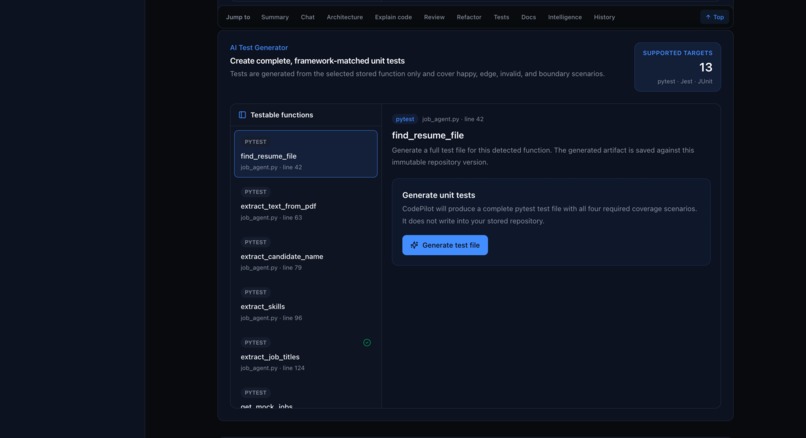Screen dimensions: 806x438
Task: Open the Refactor section
Action: (469, 17)
